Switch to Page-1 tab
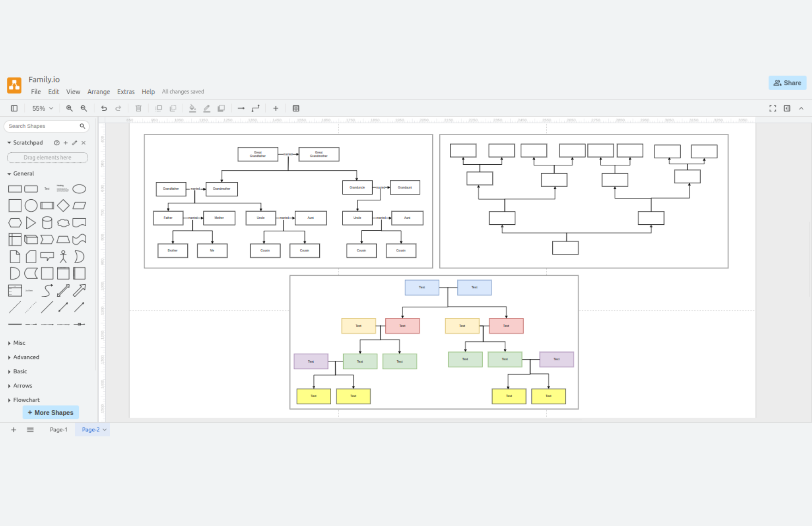The height and width of the screenshot is (526, 812). [x=59, y=430]
